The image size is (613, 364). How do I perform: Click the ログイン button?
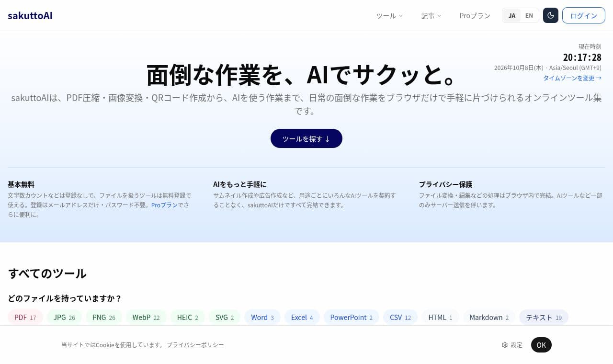[584, 15]
